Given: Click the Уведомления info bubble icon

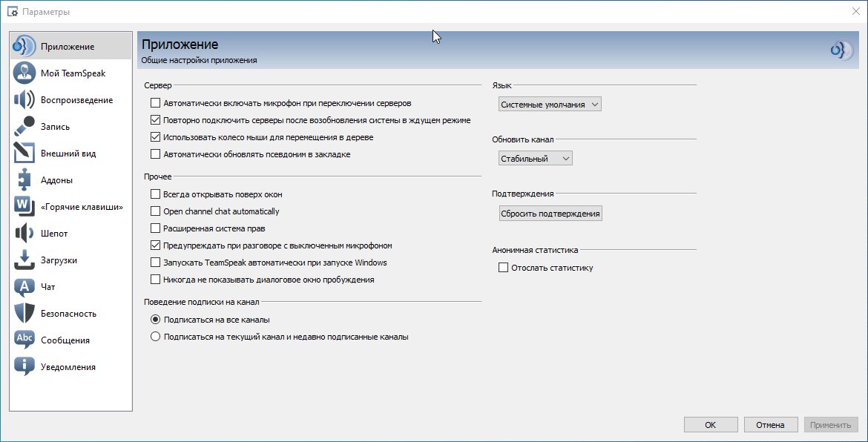Looking at the screenshot, I should pyautogui.click(x=24, y=367).
